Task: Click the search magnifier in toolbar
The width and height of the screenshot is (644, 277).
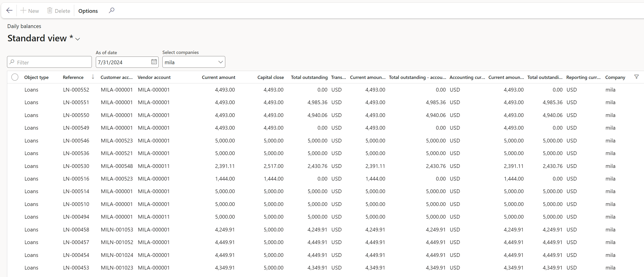Action: pos(111,11)
